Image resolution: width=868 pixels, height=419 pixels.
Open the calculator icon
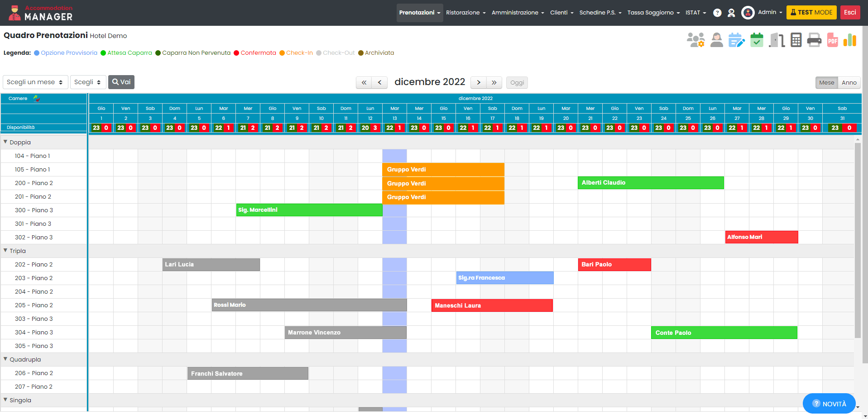point(796,40)
